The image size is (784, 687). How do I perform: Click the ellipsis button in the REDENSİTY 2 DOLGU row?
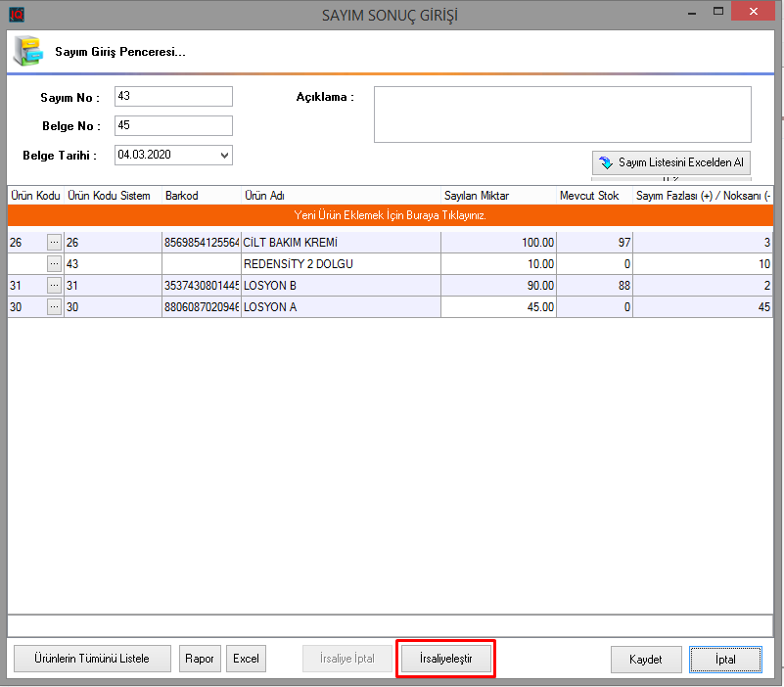tap(54, 264)
